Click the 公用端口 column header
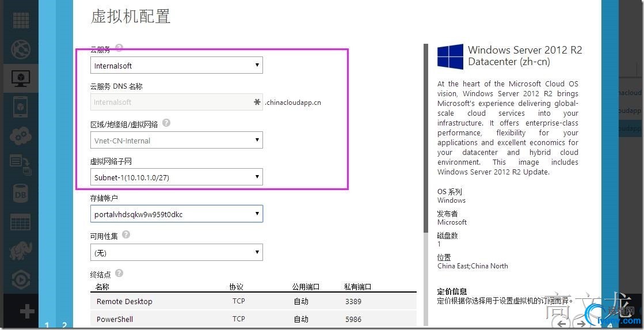644x330 pixels. pyautogui.click(x=306, y=287)
